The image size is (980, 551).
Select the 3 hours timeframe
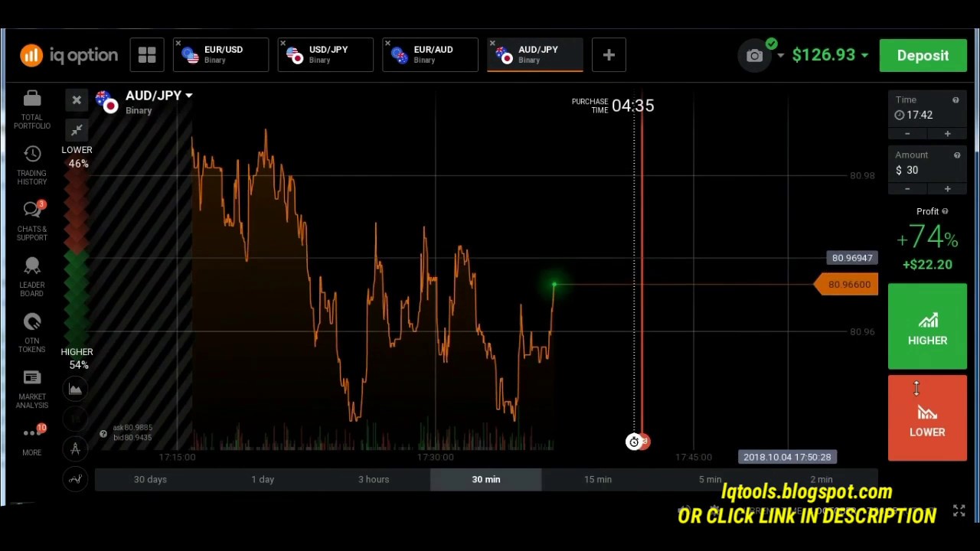pos(374,479)
